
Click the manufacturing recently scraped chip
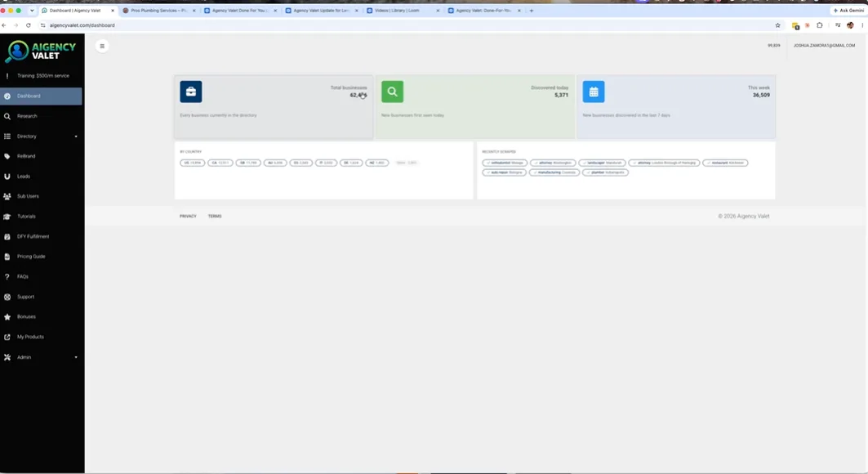(554, 172)
